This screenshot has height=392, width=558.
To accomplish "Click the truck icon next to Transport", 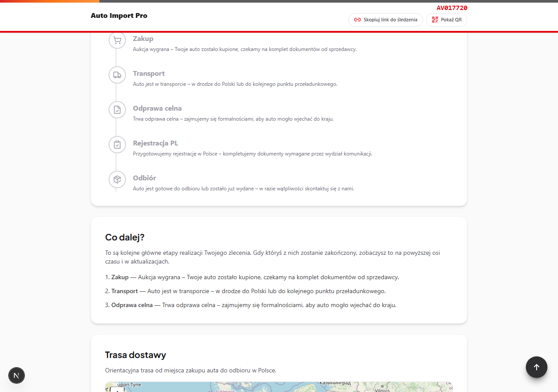I will point(117,75).
